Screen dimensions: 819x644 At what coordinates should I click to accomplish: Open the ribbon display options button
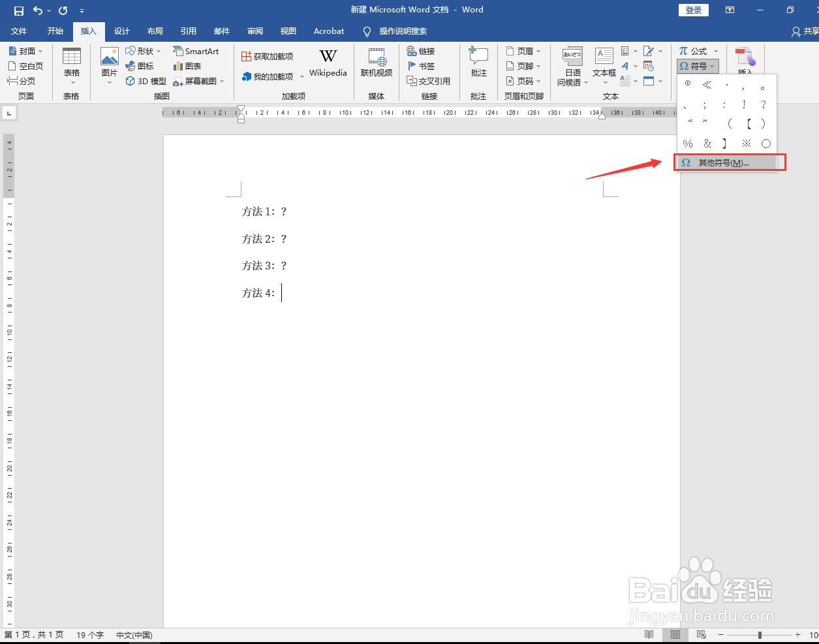[730, 10]
